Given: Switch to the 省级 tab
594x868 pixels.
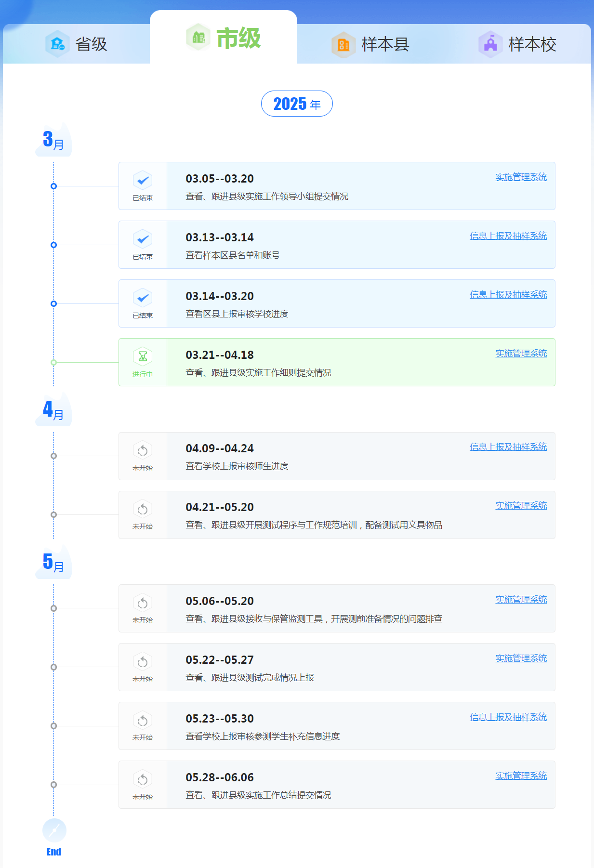Looking at the screenshot, I should [x=76, y=44].
